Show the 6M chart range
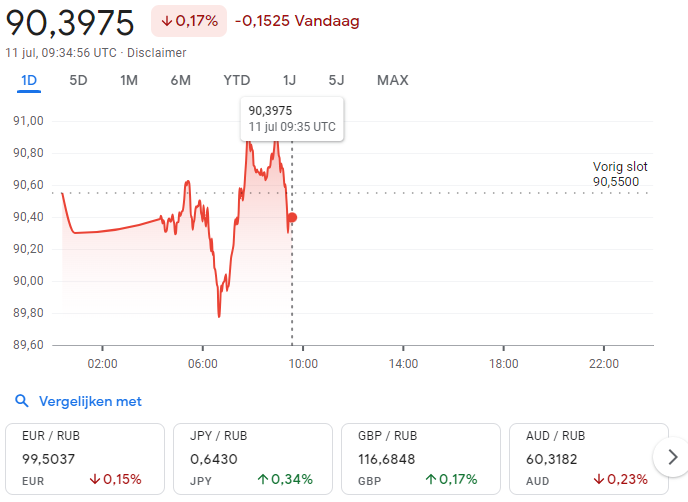Viewport: 688px width, 502px height. pyautogui.click(x=181, y=80)
